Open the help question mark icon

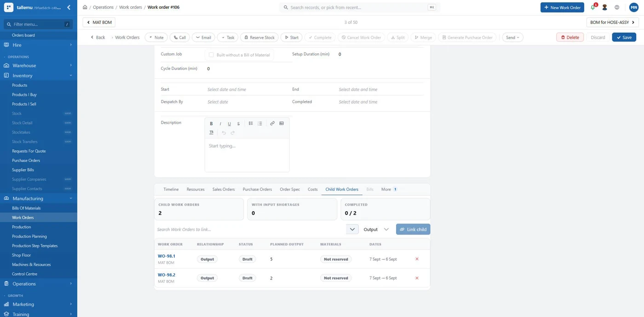[617, 7]
